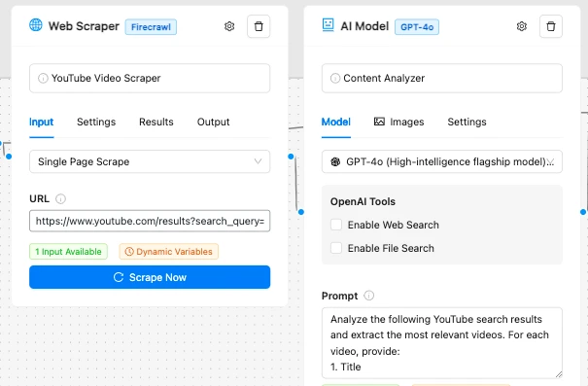
Task: Switch to Web Scraper Settings tab
Action: click(96, 122)
